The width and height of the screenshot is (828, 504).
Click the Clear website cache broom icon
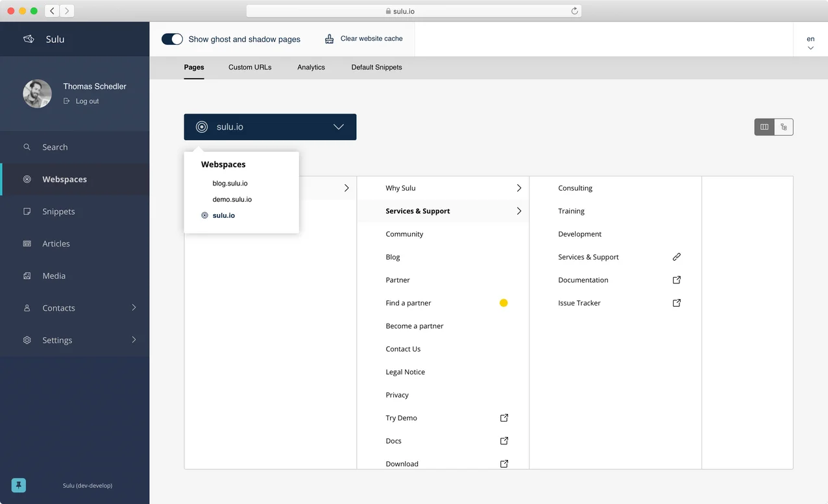coord(330,39)
